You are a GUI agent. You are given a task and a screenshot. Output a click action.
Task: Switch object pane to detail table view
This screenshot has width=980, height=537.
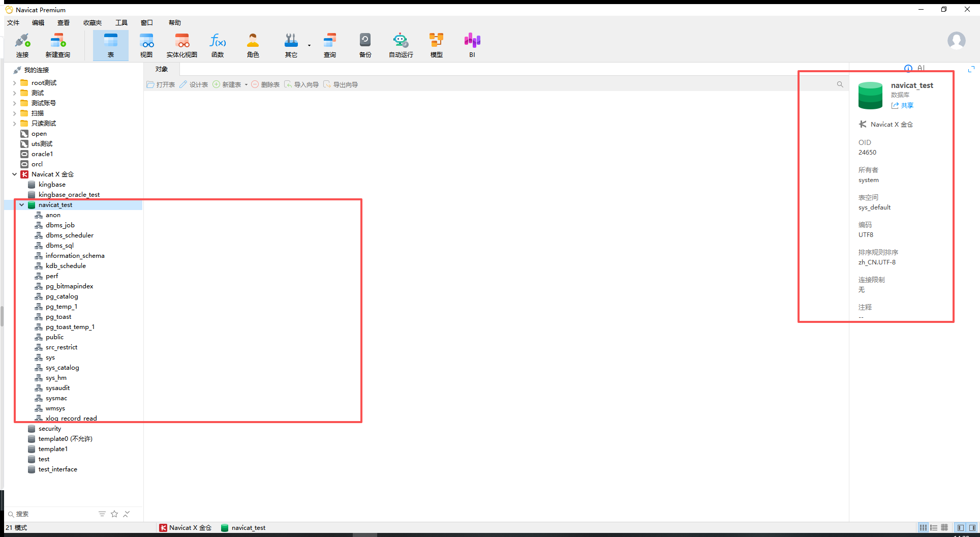[x=944, y=528]
